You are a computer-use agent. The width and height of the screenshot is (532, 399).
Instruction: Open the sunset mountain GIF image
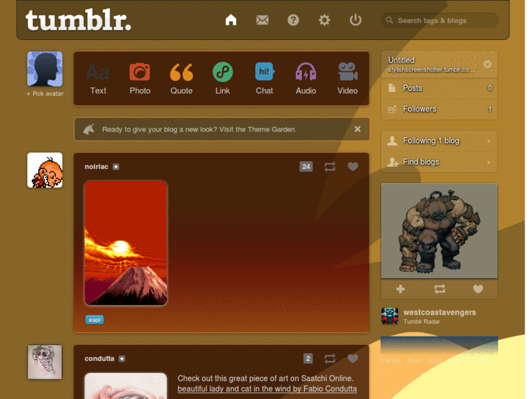coord(126,243)
